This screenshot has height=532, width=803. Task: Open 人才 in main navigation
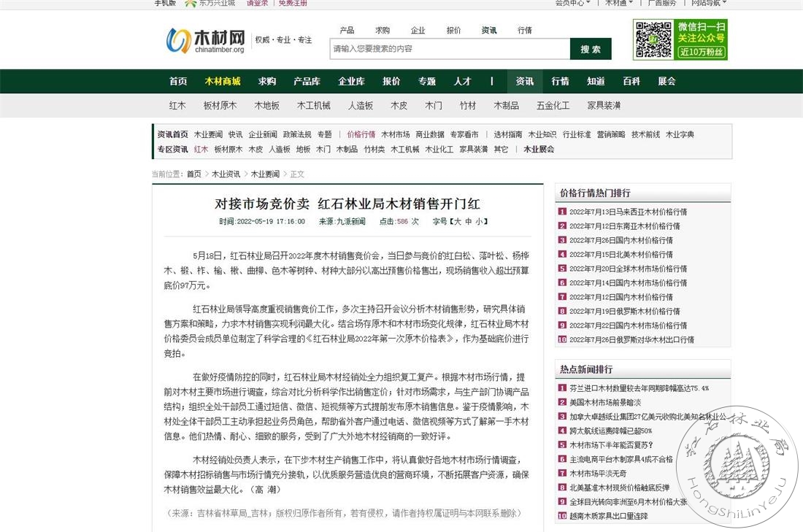click(x=462, y=81)
